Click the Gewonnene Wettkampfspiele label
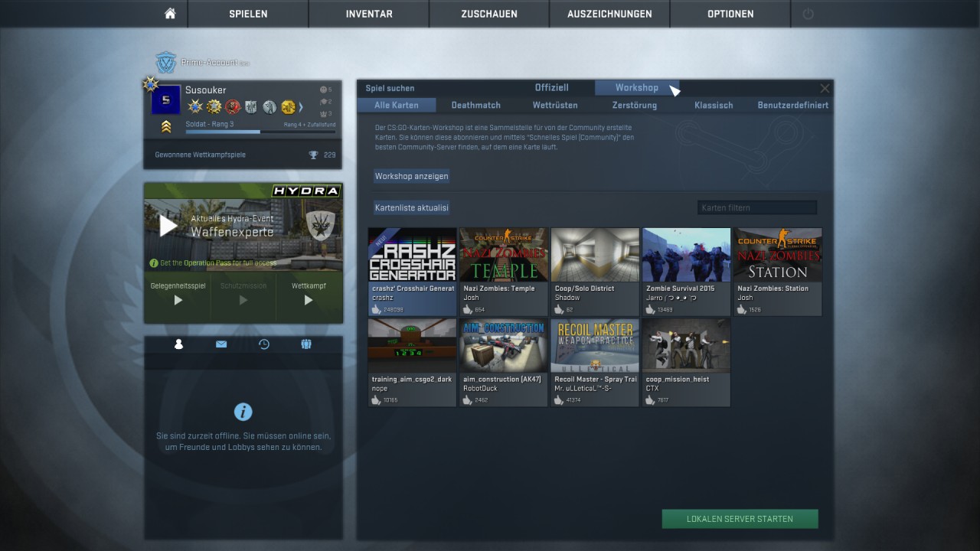 201,155
